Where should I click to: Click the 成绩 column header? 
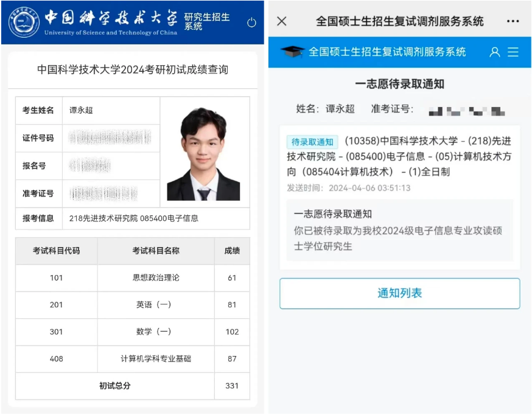click(x=232, y=251)
